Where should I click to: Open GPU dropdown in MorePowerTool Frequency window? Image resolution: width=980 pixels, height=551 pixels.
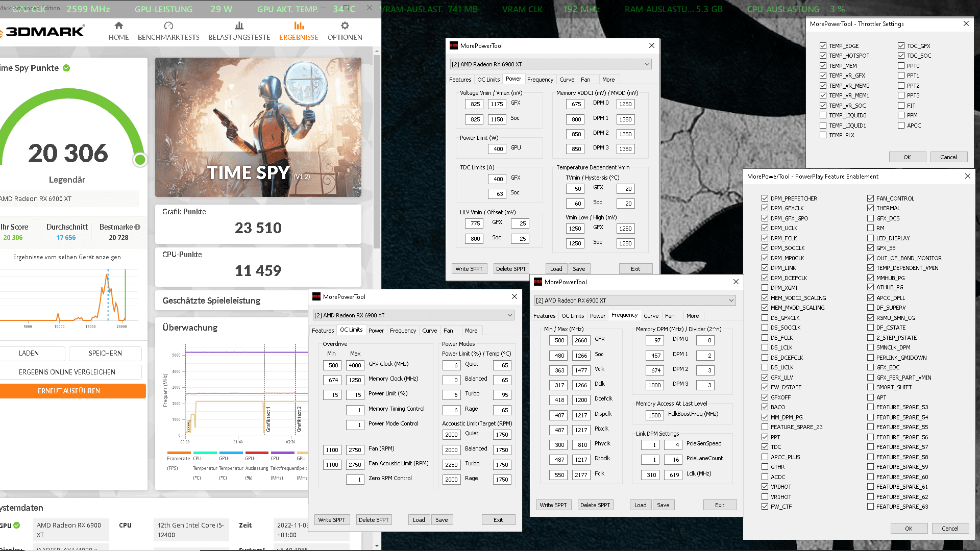pos(635,300)
